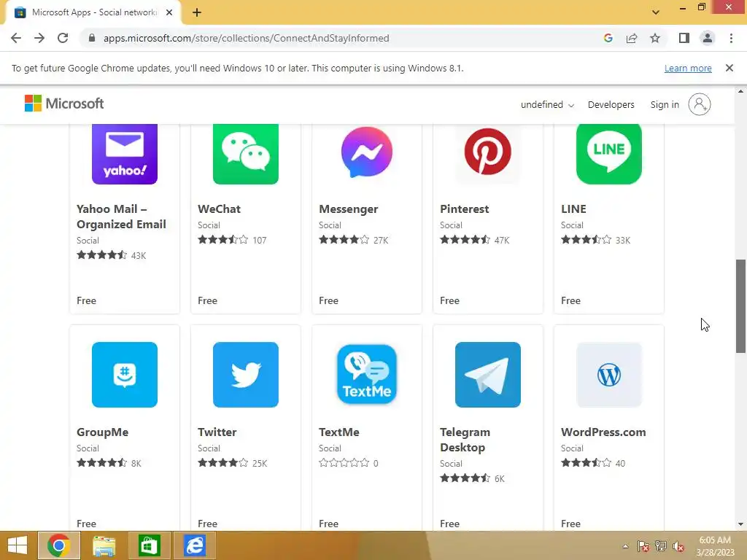Open the Pinterest title link

click(x=465, y=209)
